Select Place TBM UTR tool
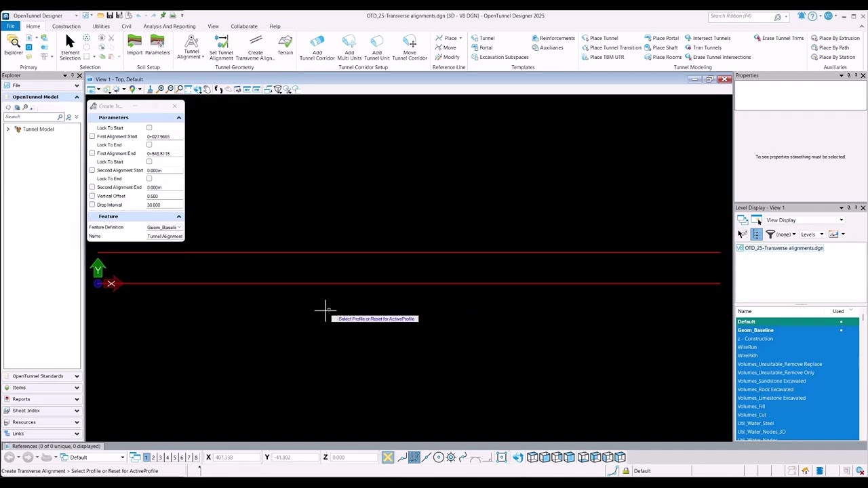Screen dimensions: 868x488 point(603,57)
